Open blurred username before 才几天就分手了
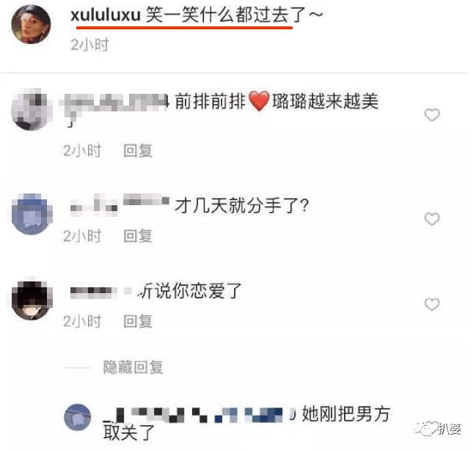This screenshot has width=476, height=450. coord(120,204)
